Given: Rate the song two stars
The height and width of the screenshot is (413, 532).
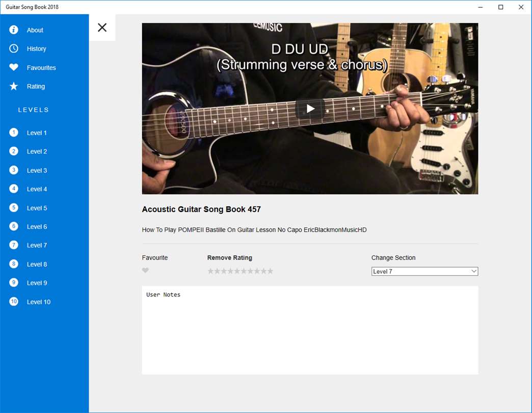Looking at the screenshot, I should [x=218, y=271].
